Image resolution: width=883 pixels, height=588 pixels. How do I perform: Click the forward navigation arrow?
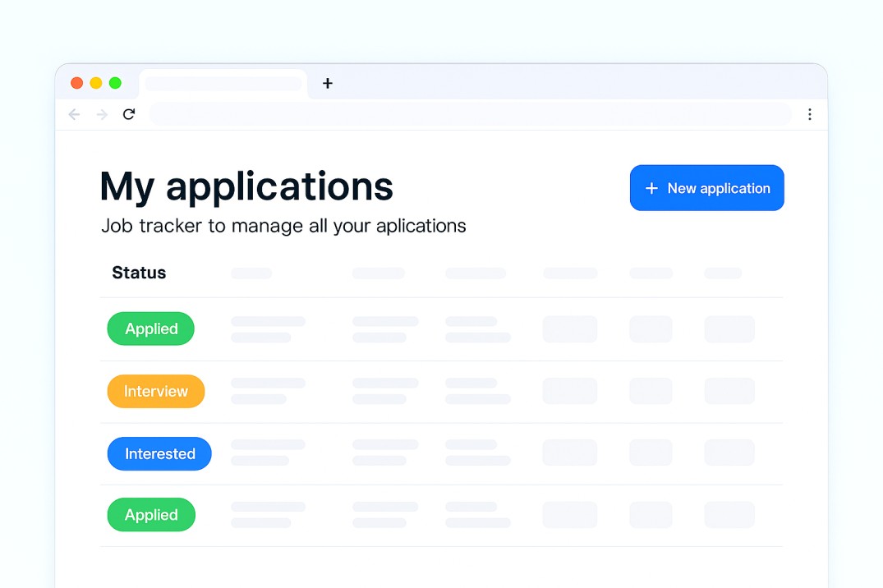tap(101, 114)
